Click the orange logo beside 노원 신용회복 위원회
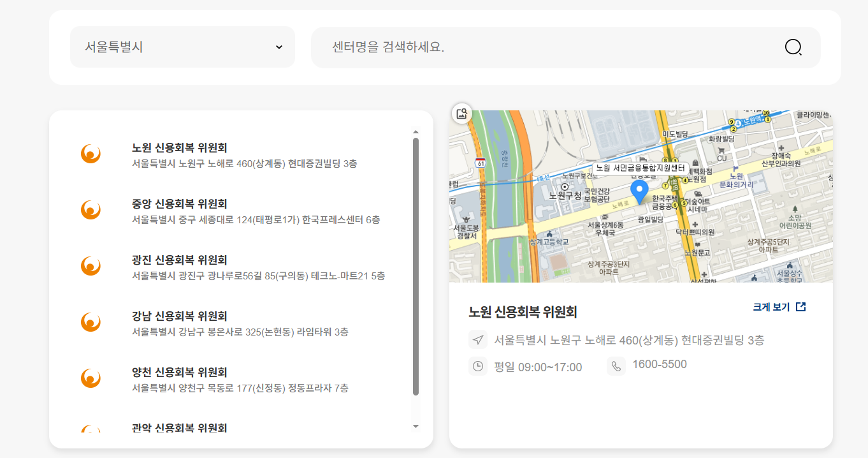Screen dimensions: 868x458 pos(91,154)
